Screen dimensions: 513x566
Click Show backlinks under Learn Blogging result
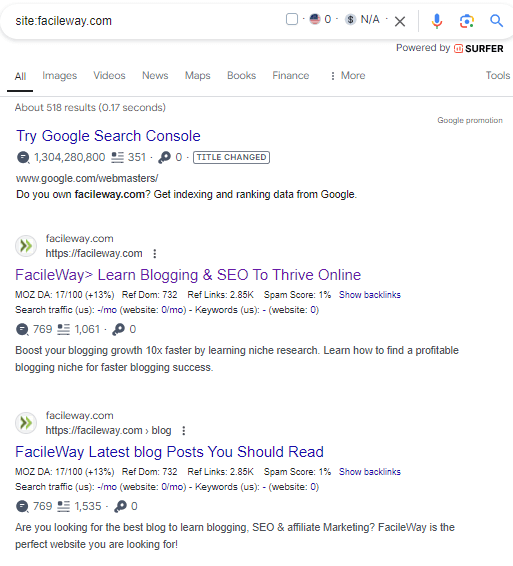point(370,295)
